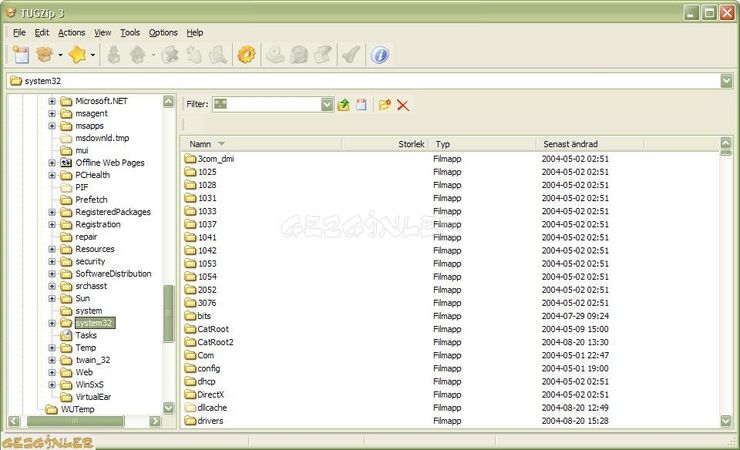Click the grayed-out magnifier view icon
The image size is (740, 450).
coord(218,55)
